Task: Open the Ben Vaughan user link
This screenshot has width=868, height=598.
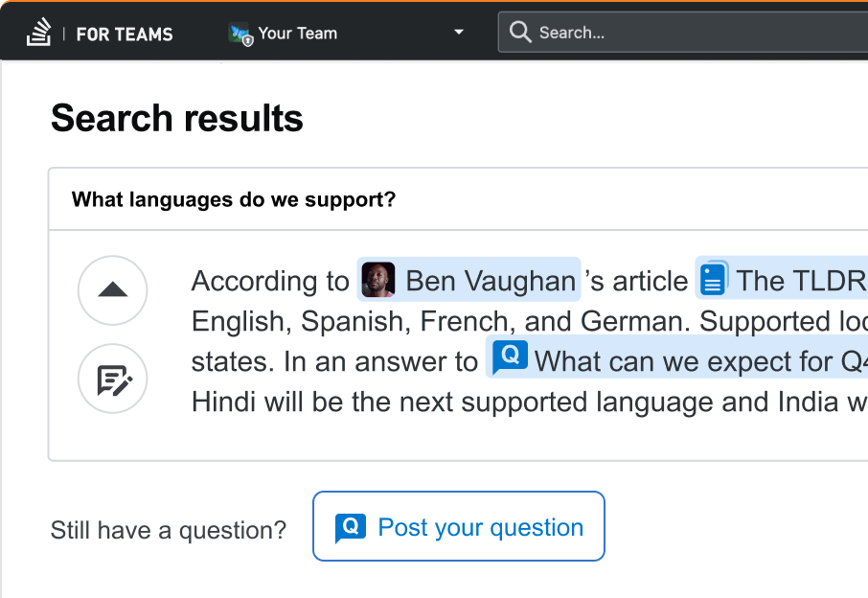Action: [468, 279]
